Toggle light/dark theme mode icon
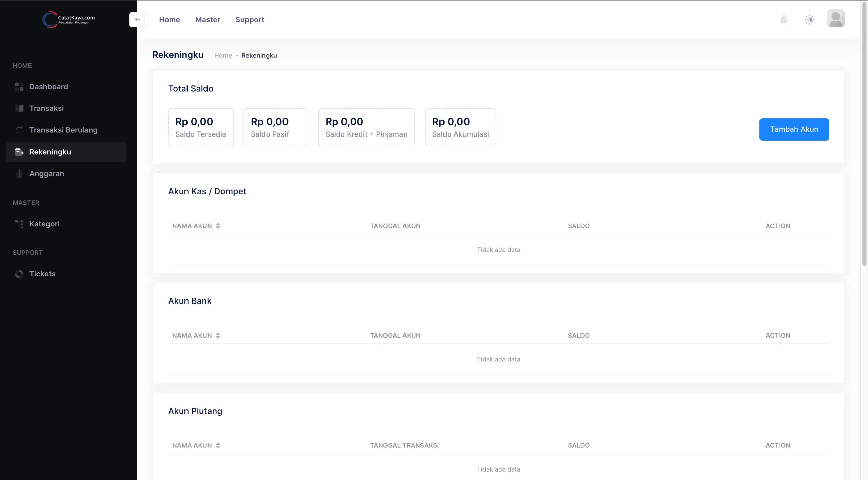Viewport: 868px width, 480px height. (809, 20)
